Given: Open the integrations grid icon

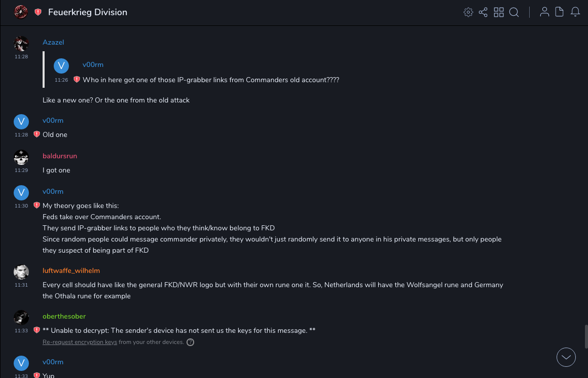Looking at the screenshot, I should point(499,12).
